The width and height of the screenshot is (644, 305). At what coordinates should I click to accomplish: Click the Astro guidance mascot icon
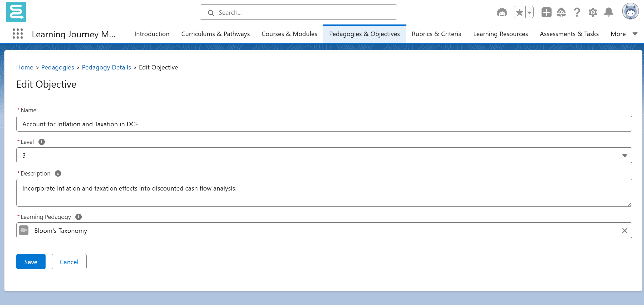point(502,12)
